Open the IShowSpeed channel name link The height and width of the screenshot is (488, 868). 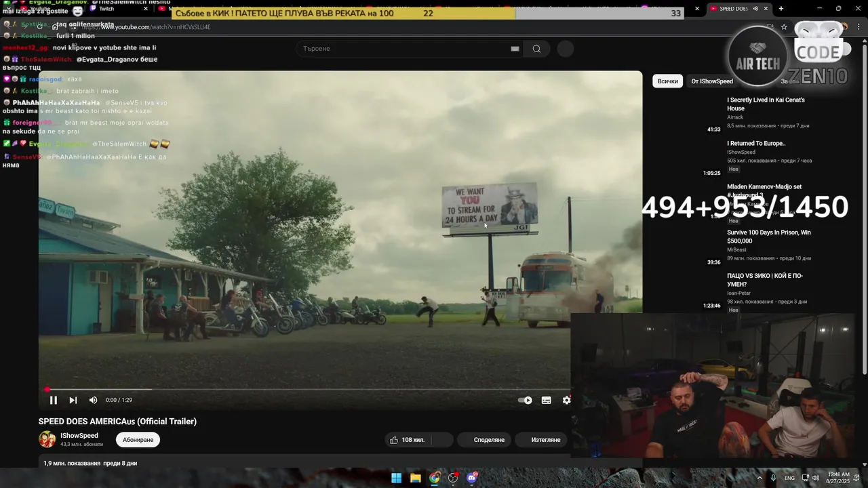[x=79, y=436]
